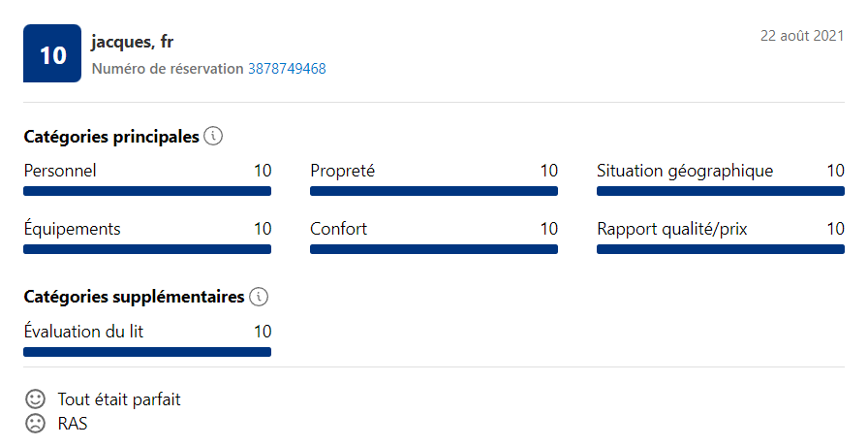Click info icon beside Catégories supplémentaires

tap(259, 297)
